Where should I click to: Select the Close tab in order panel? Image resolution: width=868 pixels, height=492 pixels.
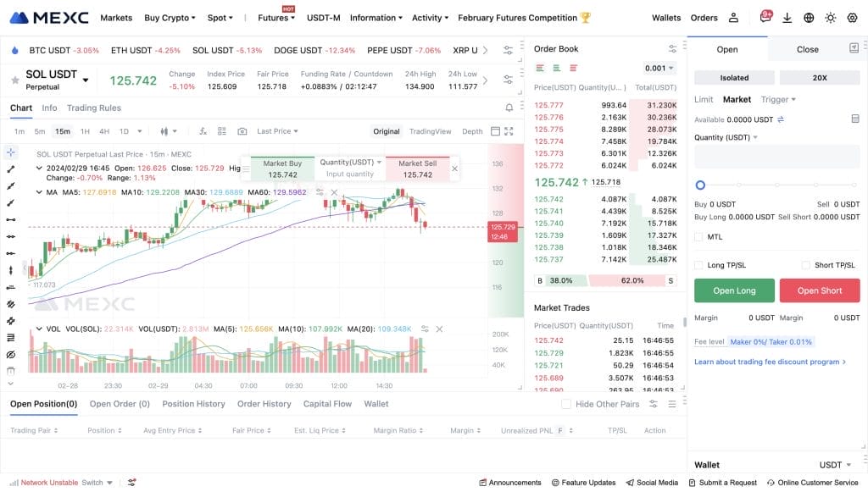pyautogui.click(x=807, y=49)
